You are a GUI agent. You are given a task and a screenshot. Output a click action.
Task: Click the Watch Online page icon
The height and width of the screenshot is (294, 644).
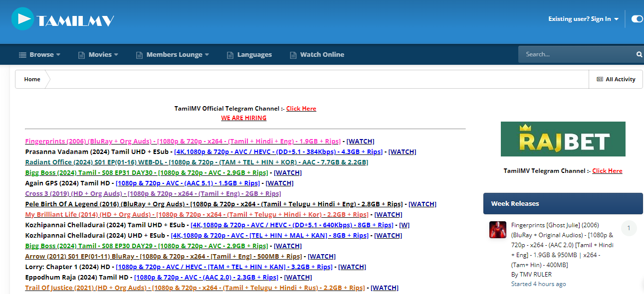coord(293,55)
